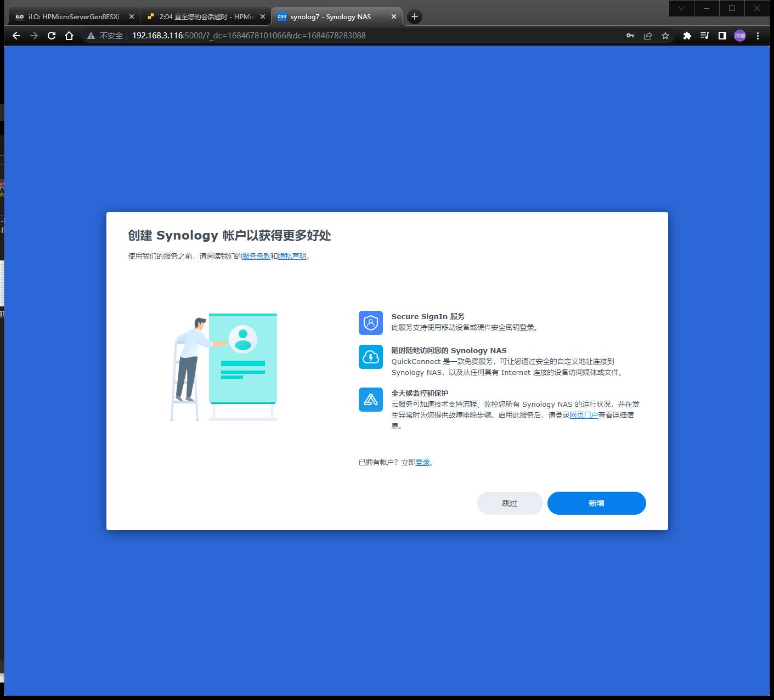Image resolution: width=774 pixels, height=700 pixels.
Task: Click the Secure SignIn shield icon
Action: point(370,323)
